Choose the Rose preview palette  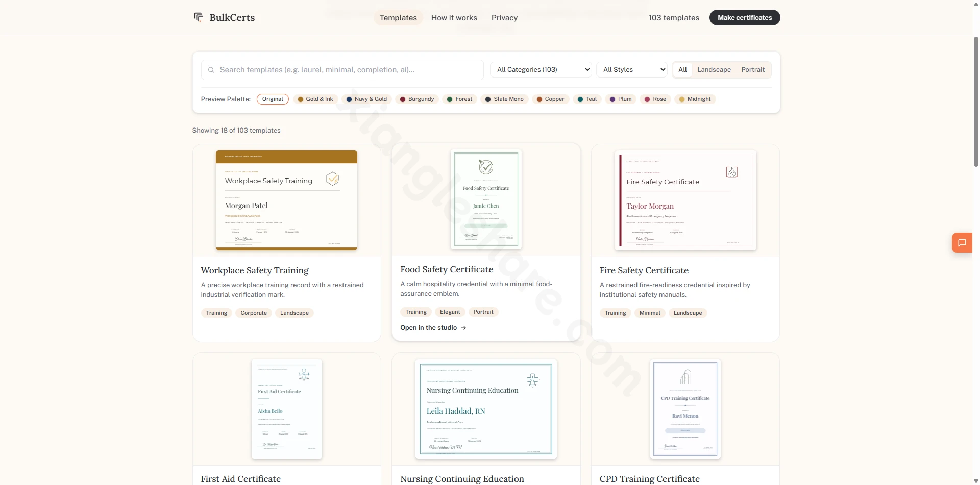(655, 99)
